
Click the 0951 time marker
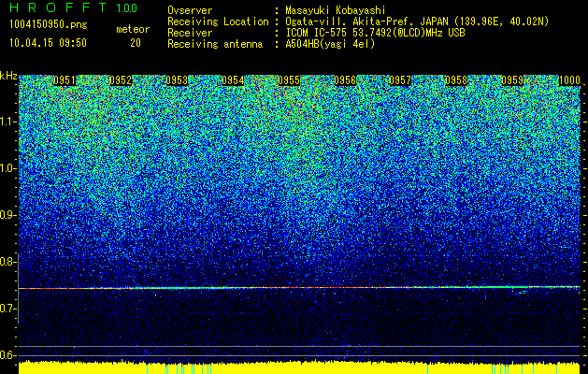pyautogui.click(x=65, y=80)
